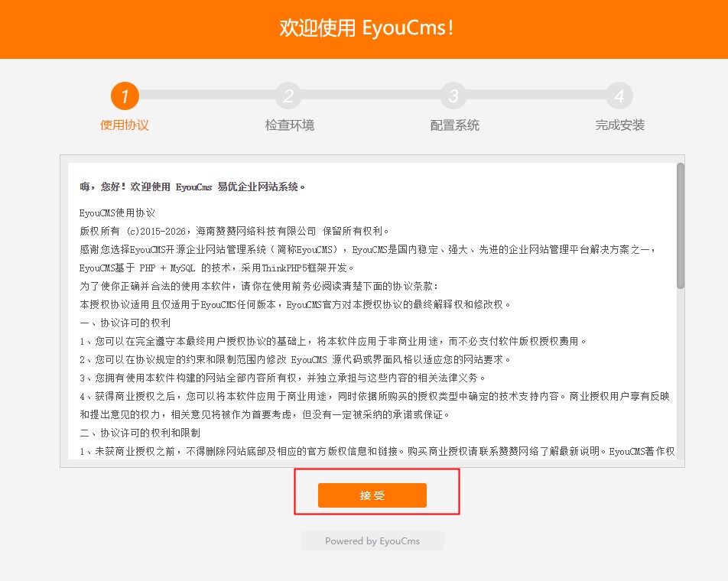Click the orange 接受 accept button
This screenshot has height=581, width=728.
click(x=372, y=495)
